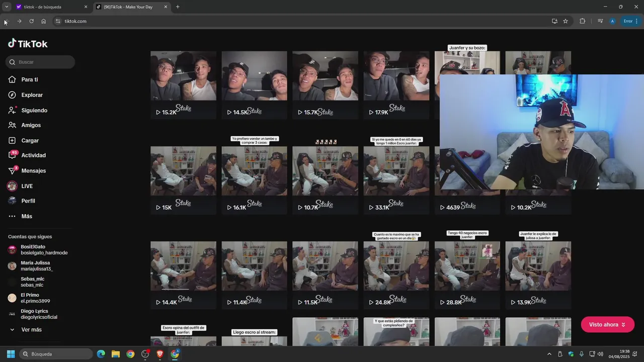Screen dimensions: 644x362
Task: Open the video with 11.5K views
Action: point(325,275)
